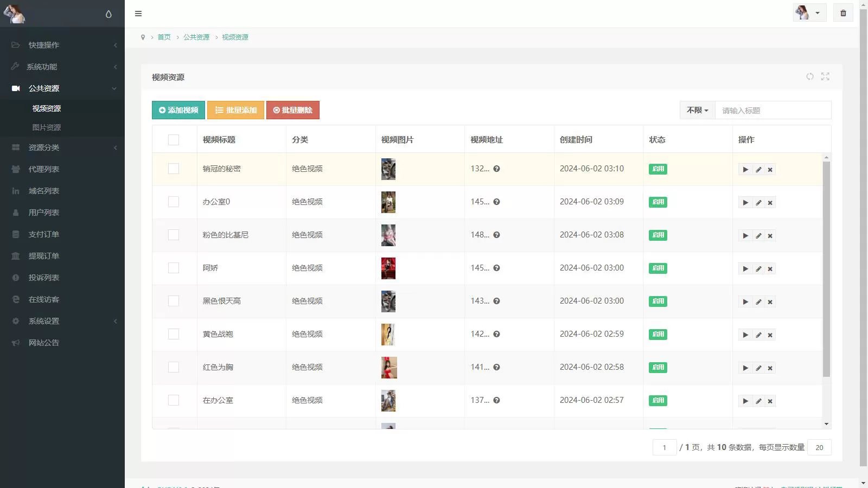
Task: Check the row checkbox for 黑色恨天高
Action: [x=174, y=301]
